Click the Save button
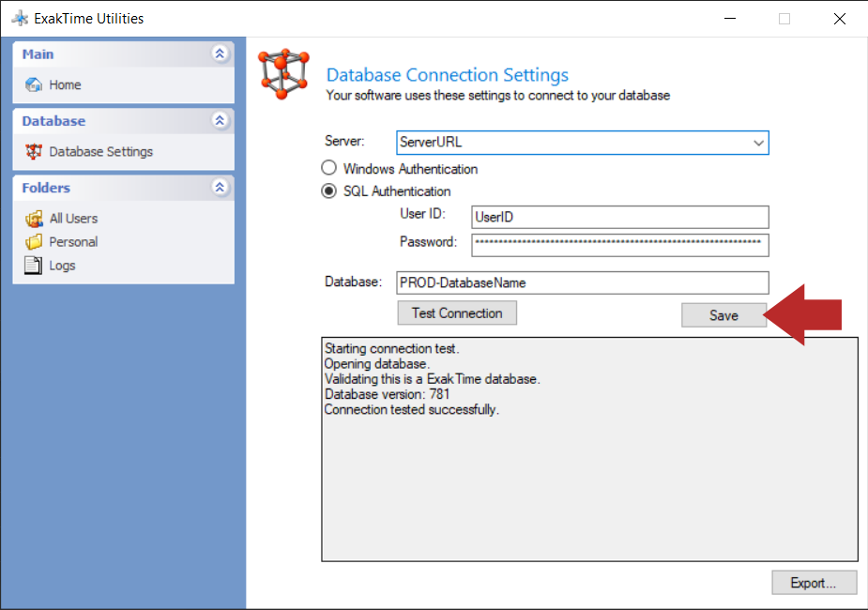Viewport: 868px width, 610px height. tap(723, 315)
